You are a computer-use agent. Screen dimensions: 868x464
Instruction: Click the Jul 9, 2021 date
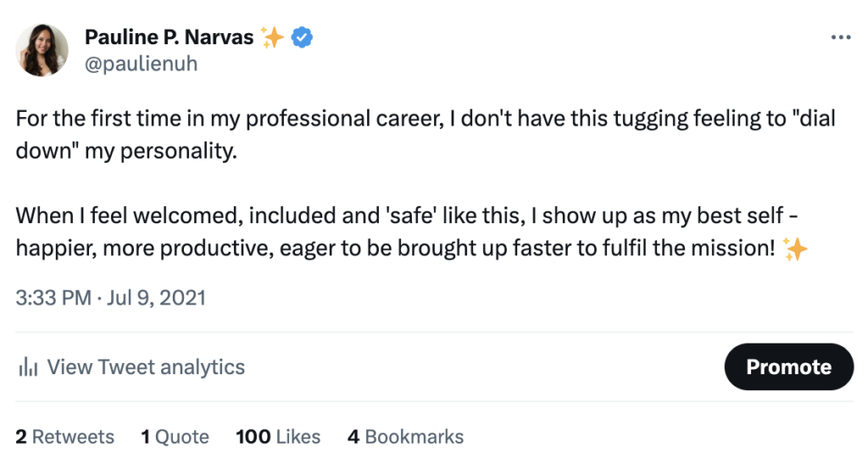click(x=159, y=299)
